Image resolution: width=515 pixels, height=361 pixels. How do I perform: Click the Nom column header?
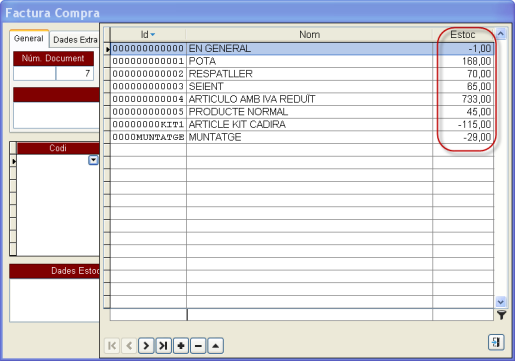point(309,34)
